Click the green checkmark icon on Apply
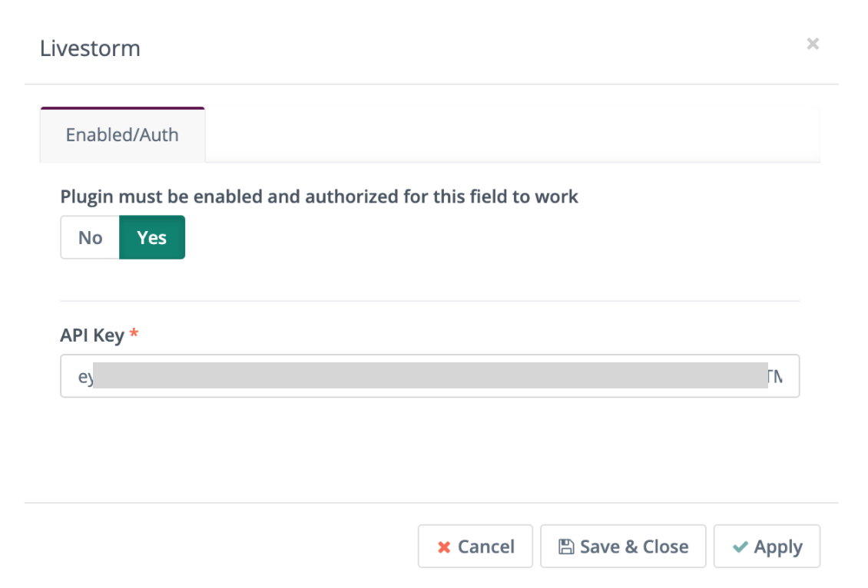 tap(740, 547)
